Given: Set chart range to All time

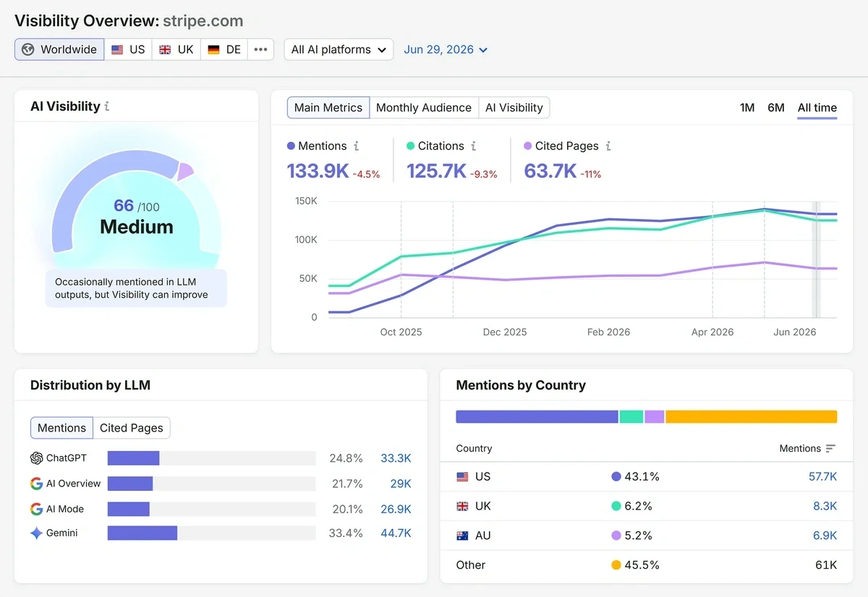Looking at the screenshot, I should pyautogui.click(x=817, y=108).
